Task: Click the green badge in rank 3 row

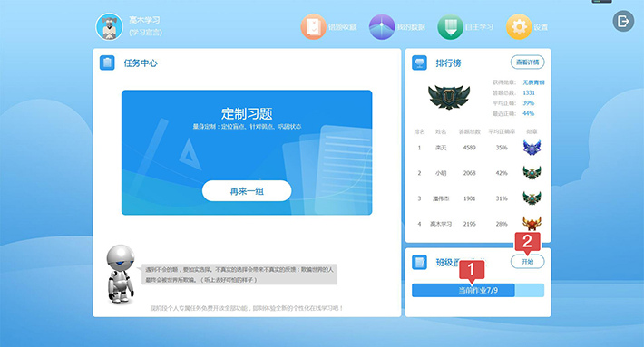Action: coord(532,198)
